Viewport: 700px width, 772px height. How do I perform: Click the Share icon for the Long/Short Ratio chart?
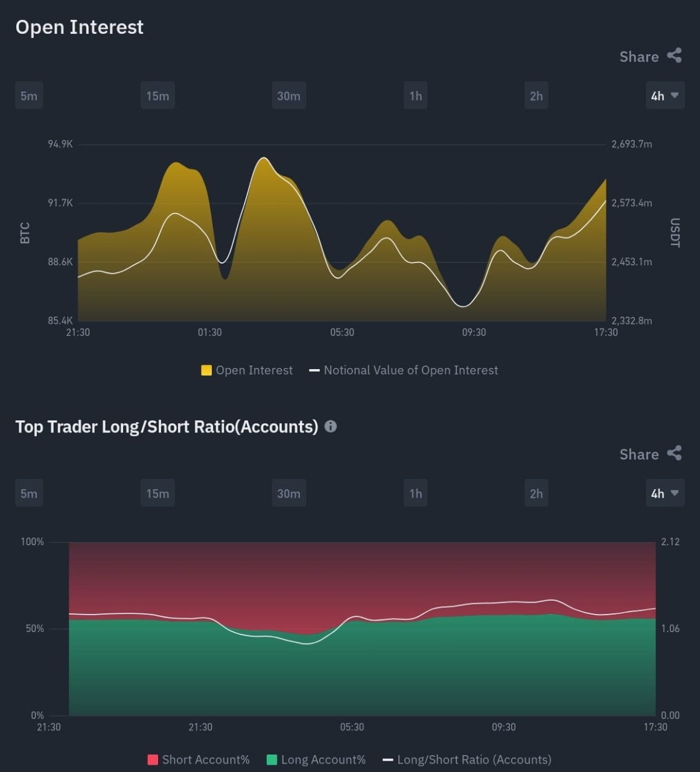point(675,454)
